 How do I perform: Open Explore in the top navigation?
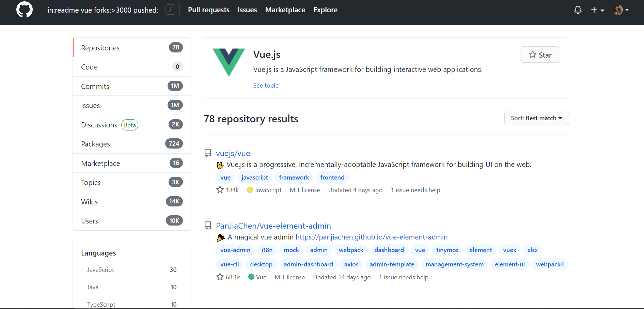(325, 10)
